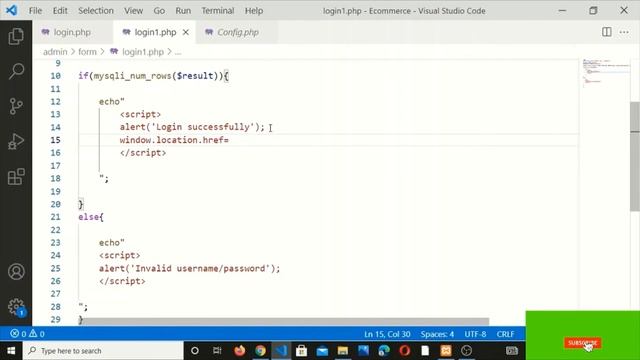Image resolution: width=640 pixels, height=360 pixels.
Task: Click line number 21 in the gutter
Action: (56, 217)
